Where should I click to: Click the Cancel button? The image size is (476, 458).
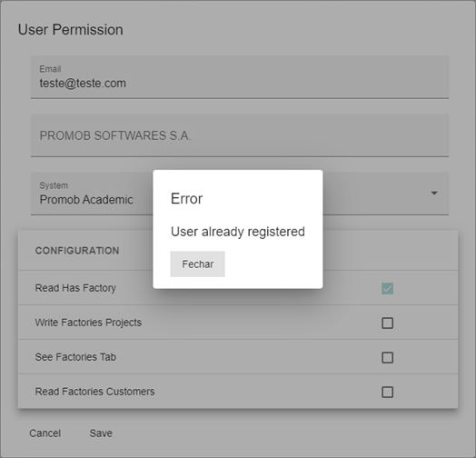coord(45,433)
